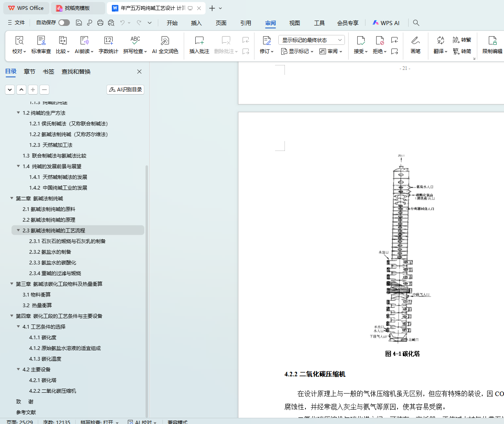Open the AI朗读 read-aloud tool

84,41
